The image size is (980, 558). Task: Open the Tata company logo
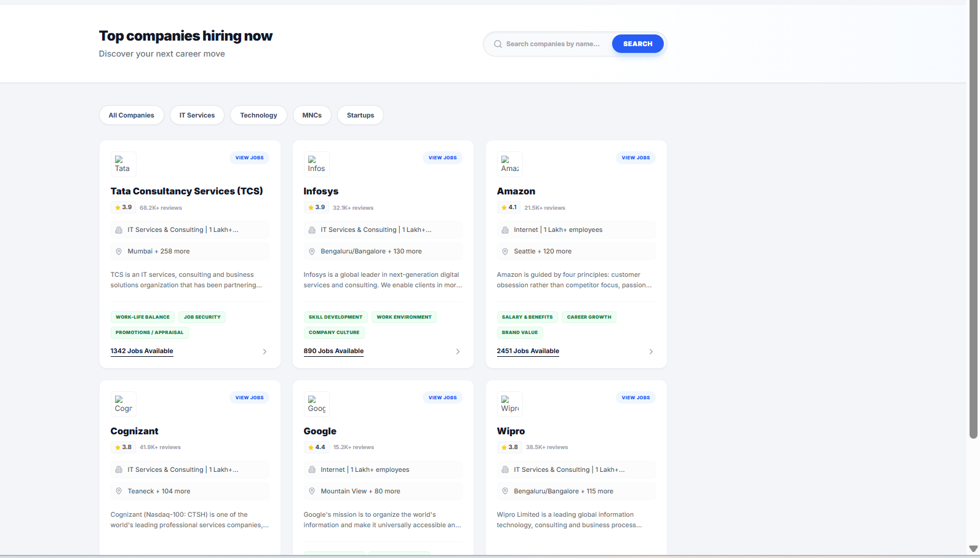[123, 164]
